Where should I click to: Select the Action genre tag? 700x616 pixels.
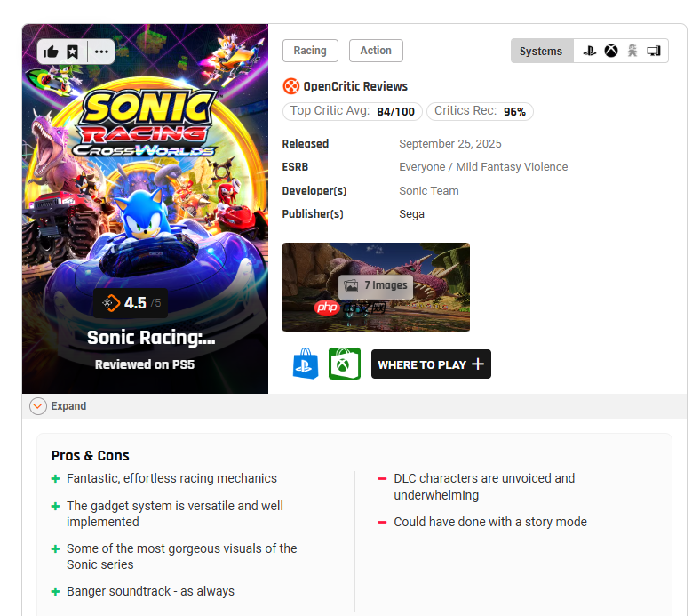(x=376, y=51)
